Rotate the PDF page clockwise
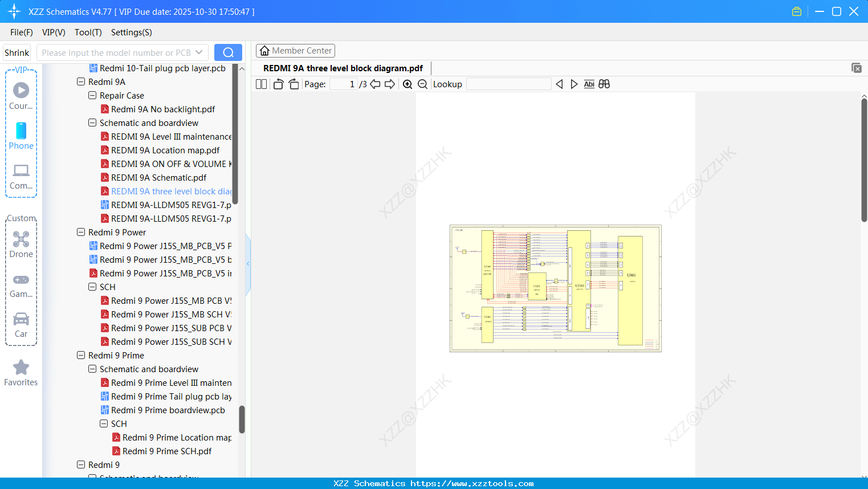The height and width of the screenshot is (489, 868). [x=293, y=84]
